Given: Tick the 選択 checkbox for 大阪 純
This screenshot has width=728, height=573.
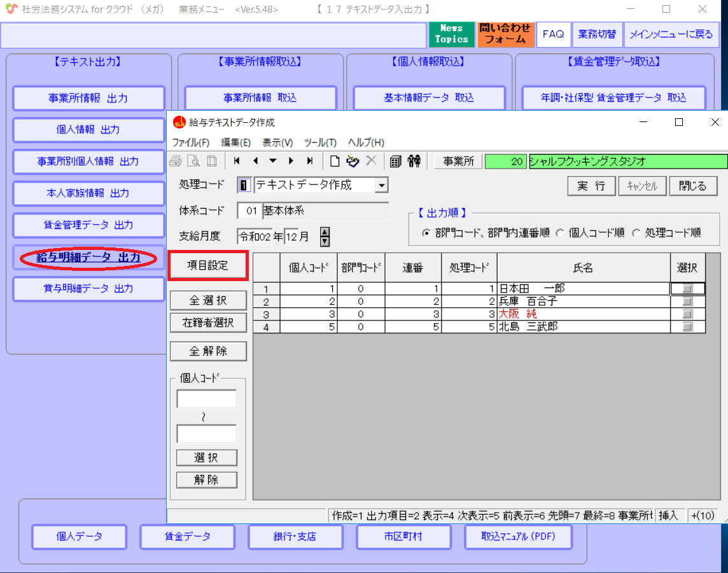Looking at the screenshot, I should tap(688, 314).
